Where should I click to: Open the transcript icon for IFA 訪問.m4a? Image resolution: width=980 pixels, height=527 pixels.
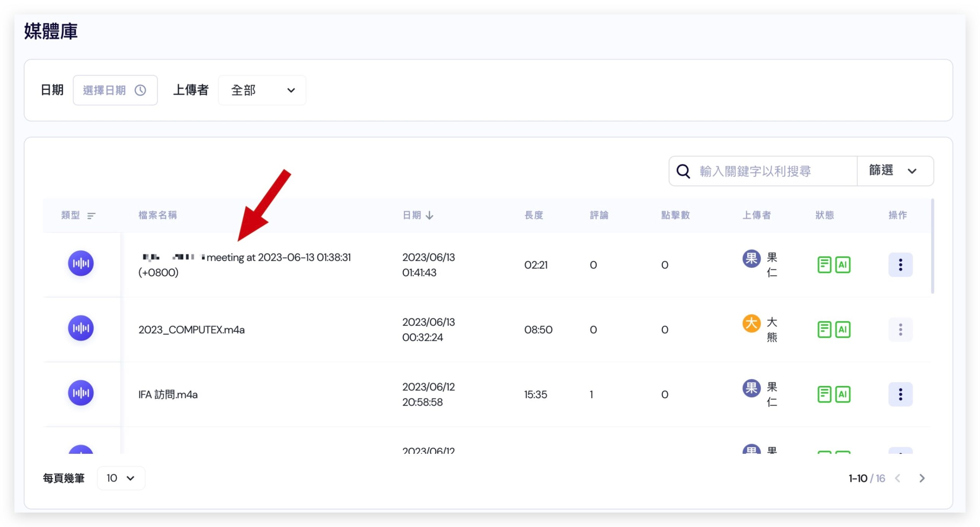(824, 394)
